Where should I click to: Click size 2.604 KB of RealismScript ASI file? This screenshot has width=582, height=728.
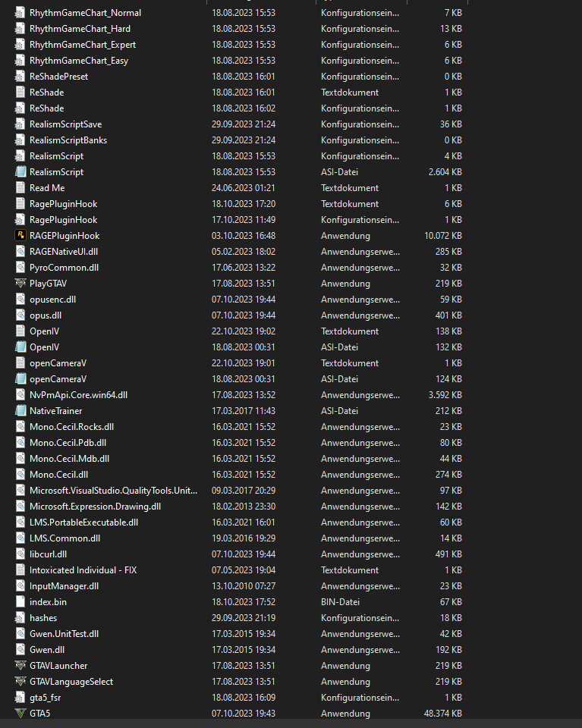point(445,172)
